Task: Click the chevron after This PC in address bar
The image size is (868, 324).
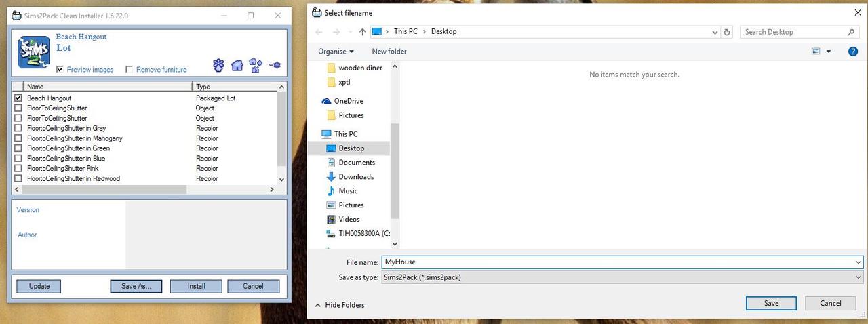Action: tap(425, 32)
